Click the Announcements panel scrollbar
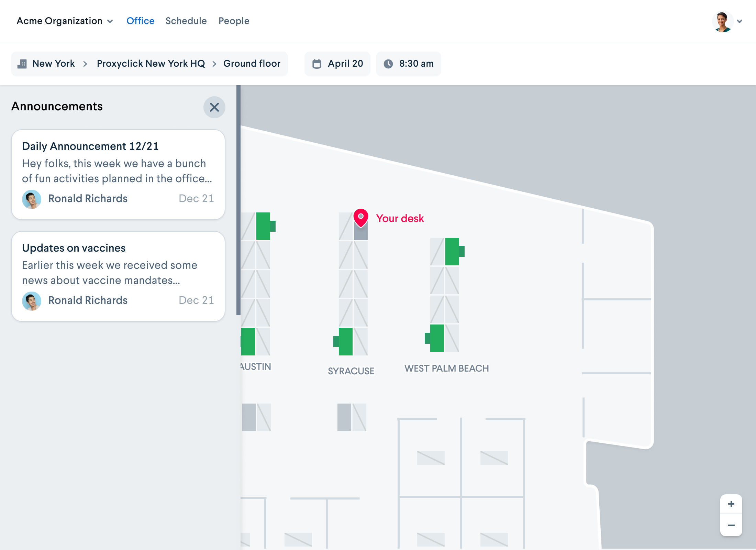Screen dimensions: 756x550 [x=238, y=200]
